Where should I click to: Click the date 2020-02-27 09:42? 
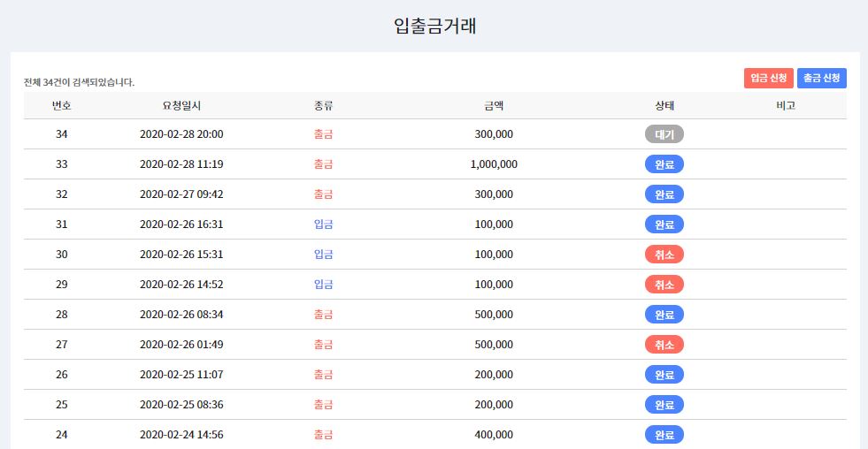pyautogui.click(x=181, y=194)
